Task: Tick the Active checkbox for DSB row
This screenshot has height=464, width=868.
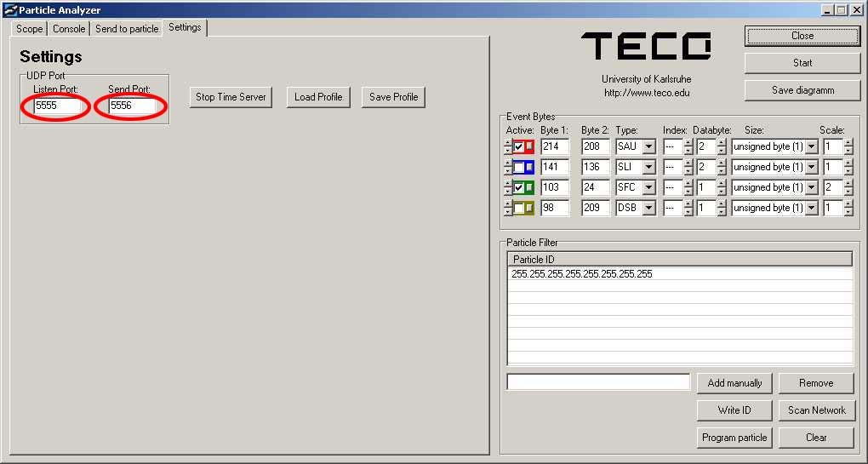Action: [518, 208]
